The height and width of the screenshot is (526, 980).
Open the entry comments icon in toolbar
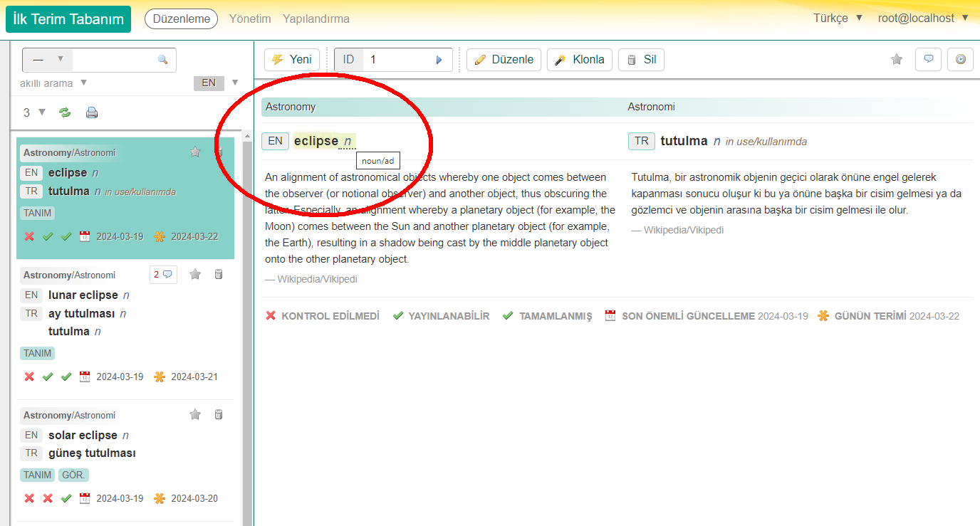928,60
